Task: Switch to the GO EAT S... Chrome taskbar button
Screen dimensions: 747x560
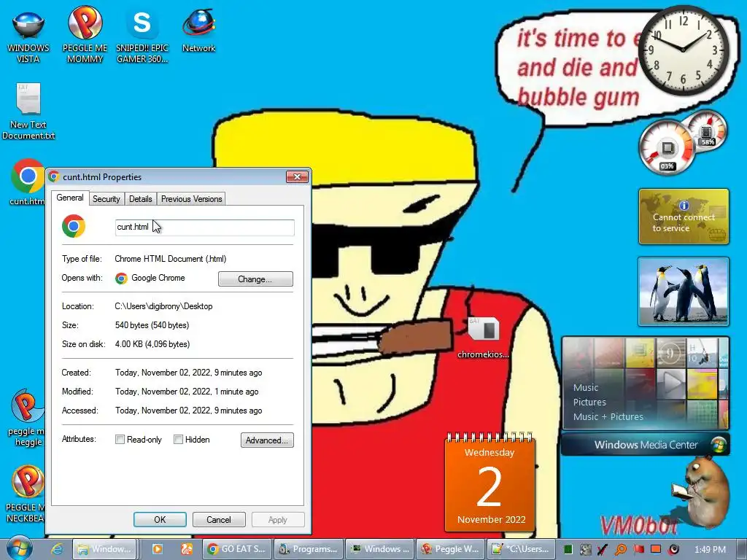Action: (237, 549)
